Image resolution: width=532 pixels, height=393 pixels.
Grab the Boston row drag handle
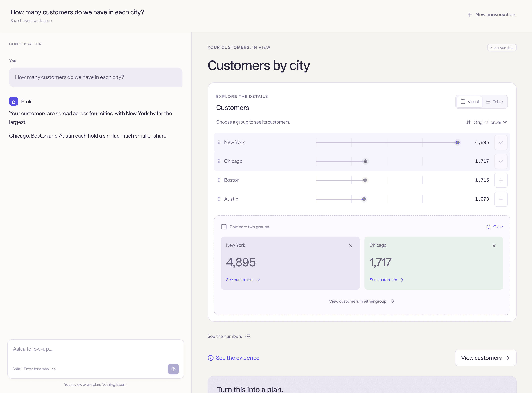click(219, 180)
